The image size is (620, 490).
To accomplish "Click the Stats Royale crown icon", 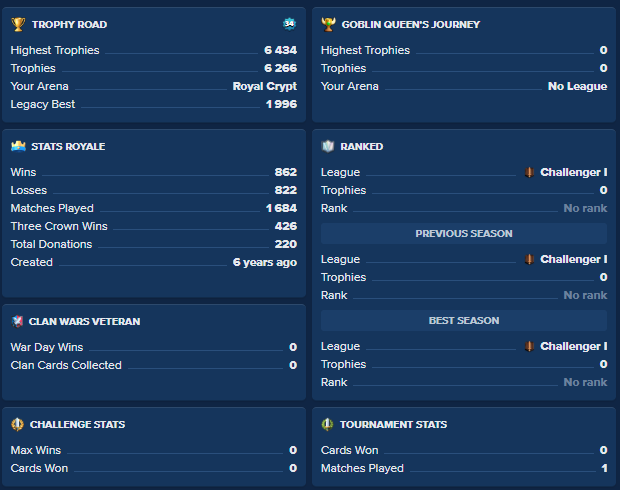I will click(x=18, y=146).
